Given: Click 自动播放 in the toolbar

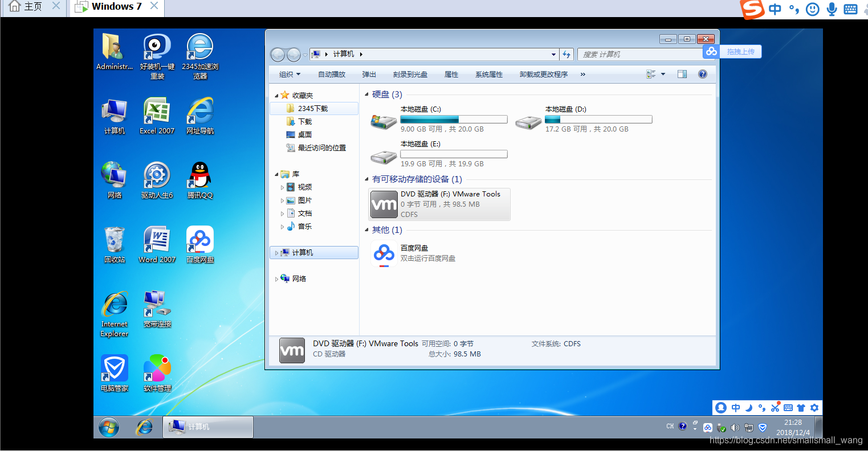Looking at the screenshot, I should click(332, 75).
